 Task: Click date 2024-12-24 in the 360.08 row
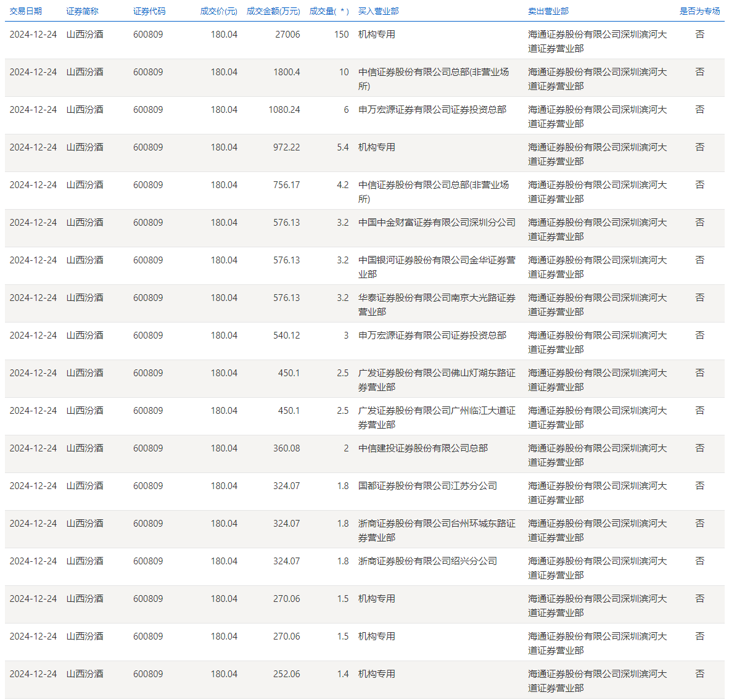click(33, 448)
